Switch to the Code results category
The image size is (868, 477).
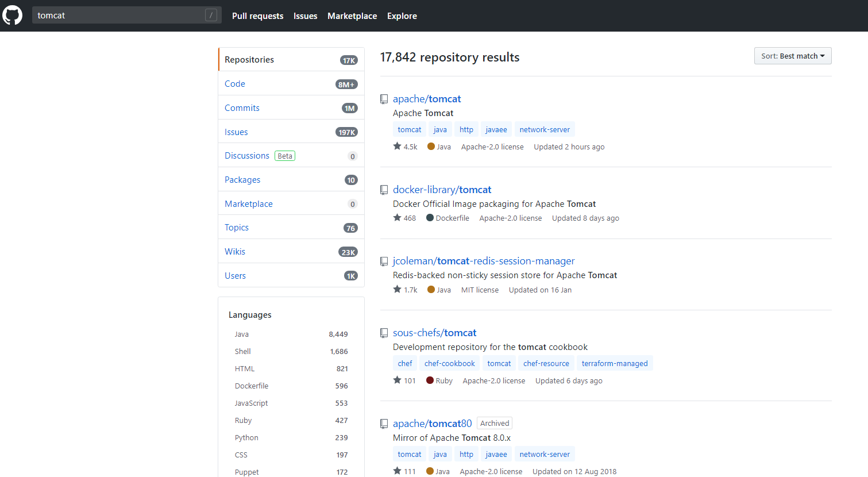(291, 84)
